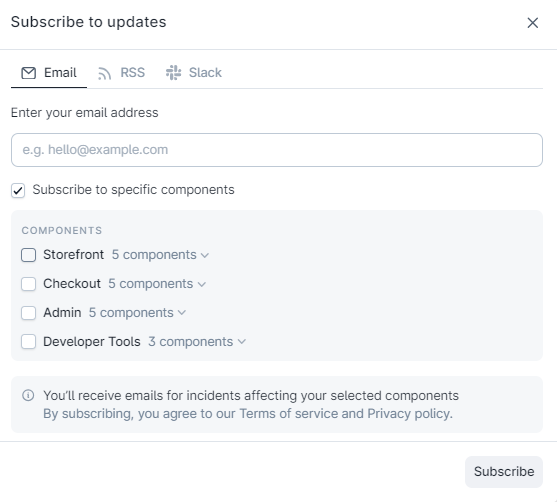
Task: Open the Terms of service link
Action: tap(288, 414)
